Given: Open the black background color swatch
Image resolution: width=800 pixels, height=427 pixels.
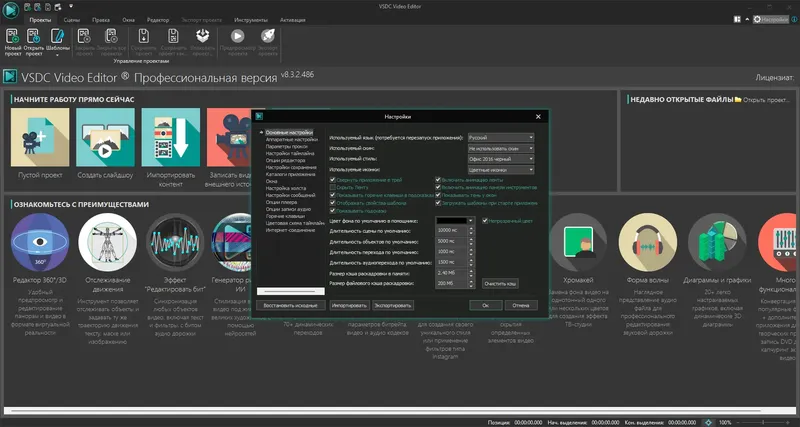Looking at the screenshot, I should tap(452, 221).
